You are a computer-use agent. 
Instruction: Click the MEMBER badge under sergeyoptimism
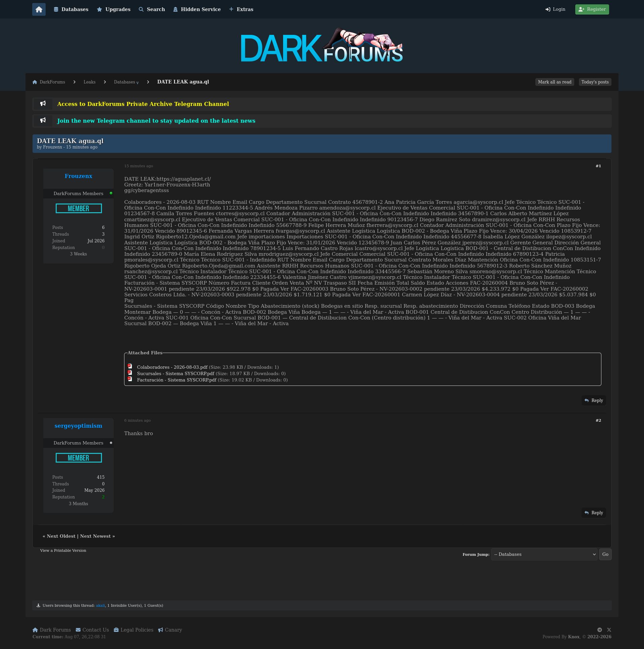[78, 458]
